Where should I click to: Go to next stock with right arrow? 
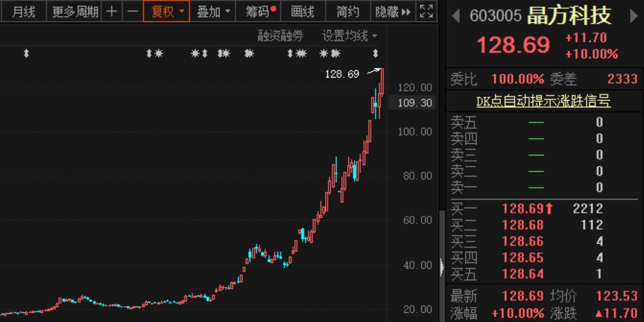[x=634, y=16]
